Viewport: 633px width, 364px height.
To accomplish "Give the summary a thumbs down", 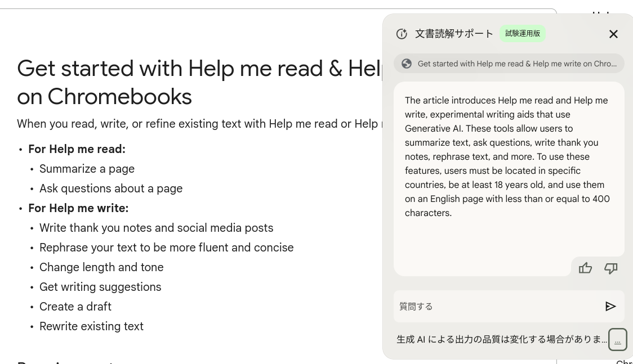I will pos(610,268).
